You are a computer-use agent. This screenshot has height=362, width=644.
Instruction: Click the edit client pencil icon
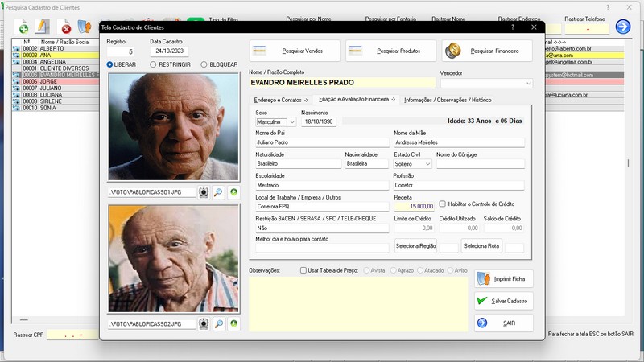click(43, 28)
